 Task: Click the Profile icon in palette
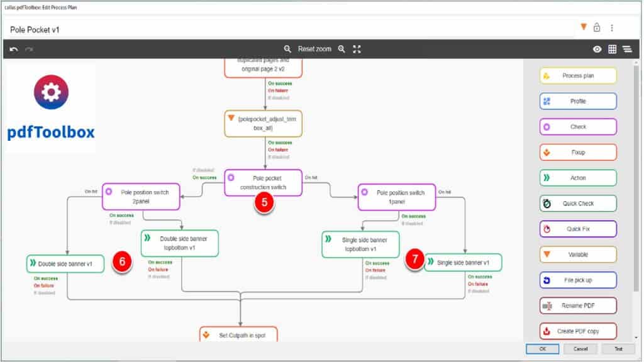point(547,101)
